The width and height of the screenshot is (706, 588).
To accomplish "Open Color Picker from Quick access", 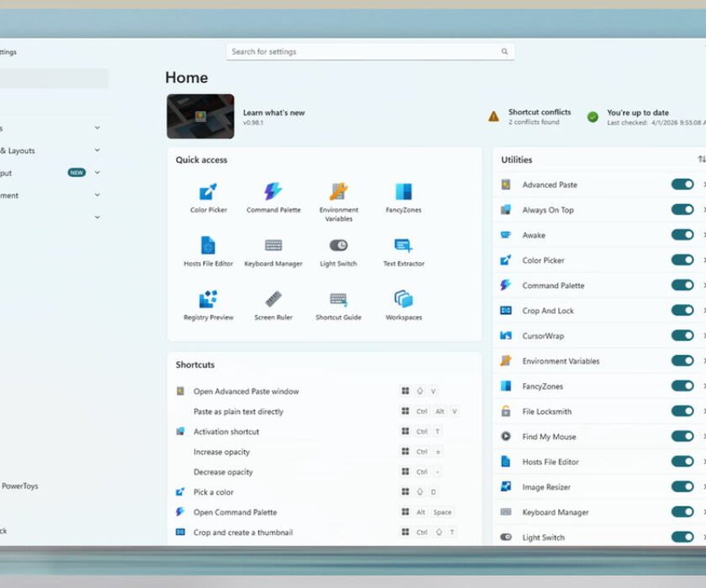I will click(x=208, y=198).
